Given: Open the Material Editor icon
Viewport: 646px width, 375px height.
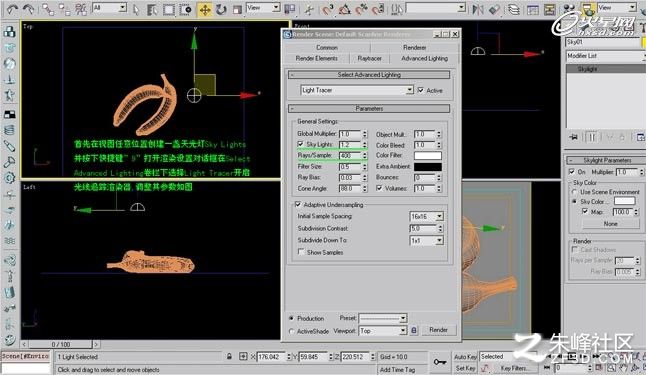Looking at the screenshot, I should click(x=569, y=9).
